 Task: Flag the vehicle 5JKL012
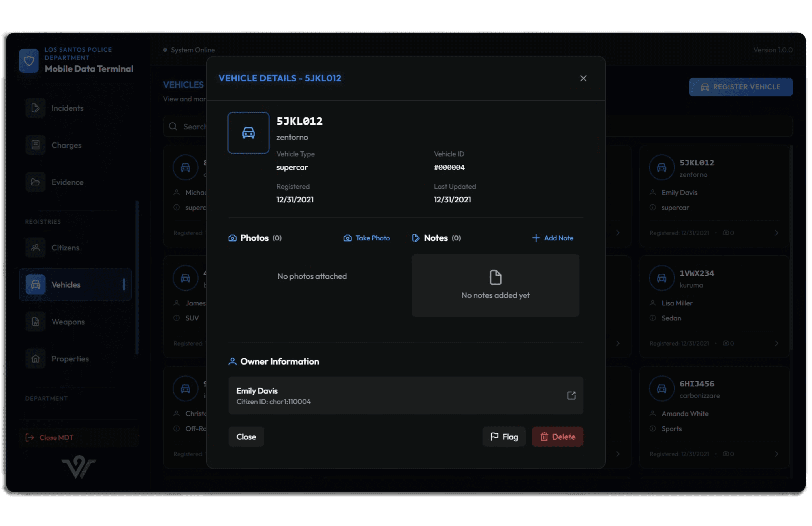(x=504, y=437)
